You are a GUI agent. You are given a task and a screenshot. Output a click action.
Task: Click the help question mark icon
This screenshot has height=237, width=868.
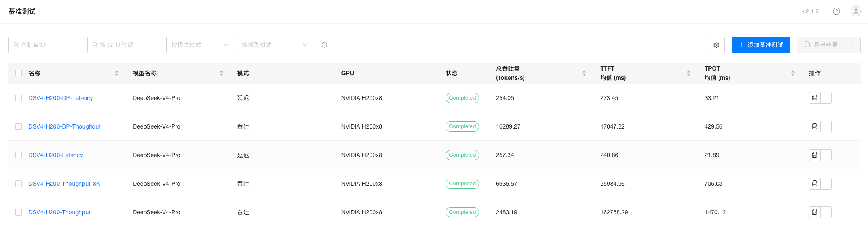[x=836, y=11]
